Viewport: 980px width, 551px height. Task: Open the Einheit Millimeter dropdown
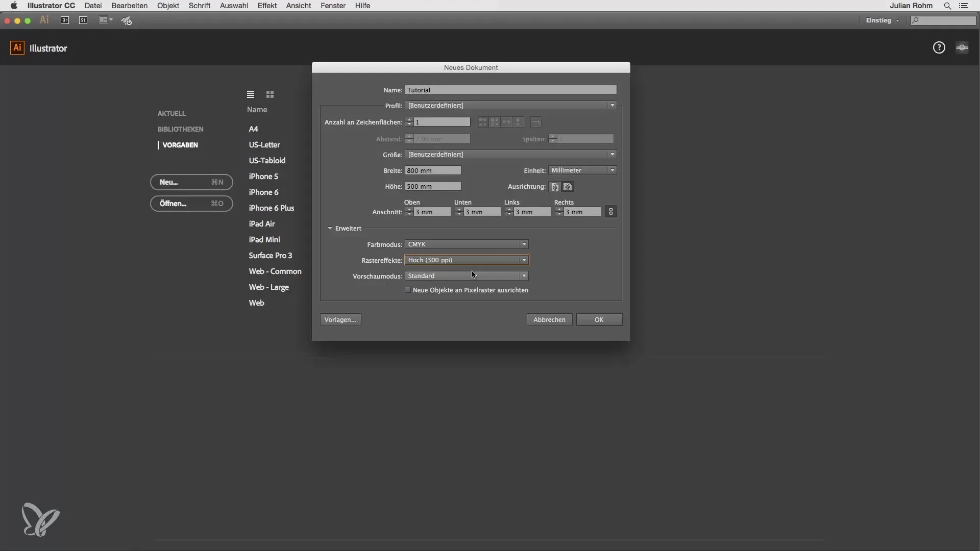pyautogui.click(x=582, y=170)
